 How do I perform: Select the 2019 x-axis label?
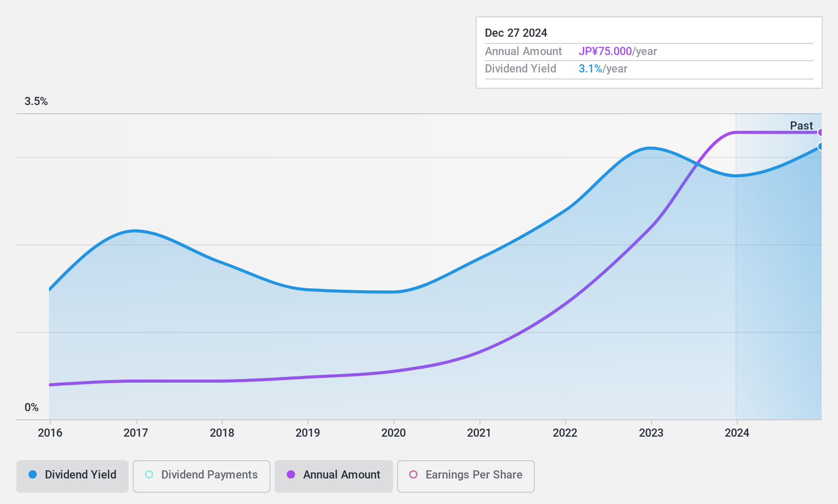(x=308, y=433)
